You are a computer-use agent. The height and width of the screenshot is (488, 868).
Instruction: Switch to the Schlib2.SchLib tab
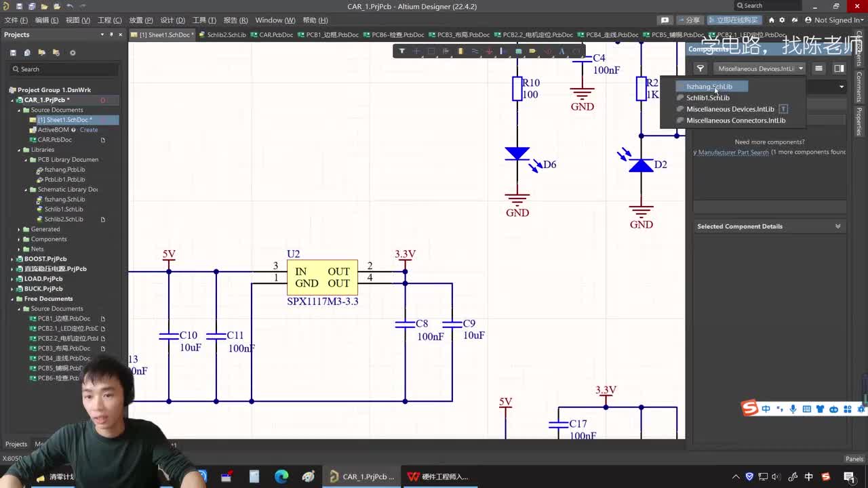pos(222,35)
